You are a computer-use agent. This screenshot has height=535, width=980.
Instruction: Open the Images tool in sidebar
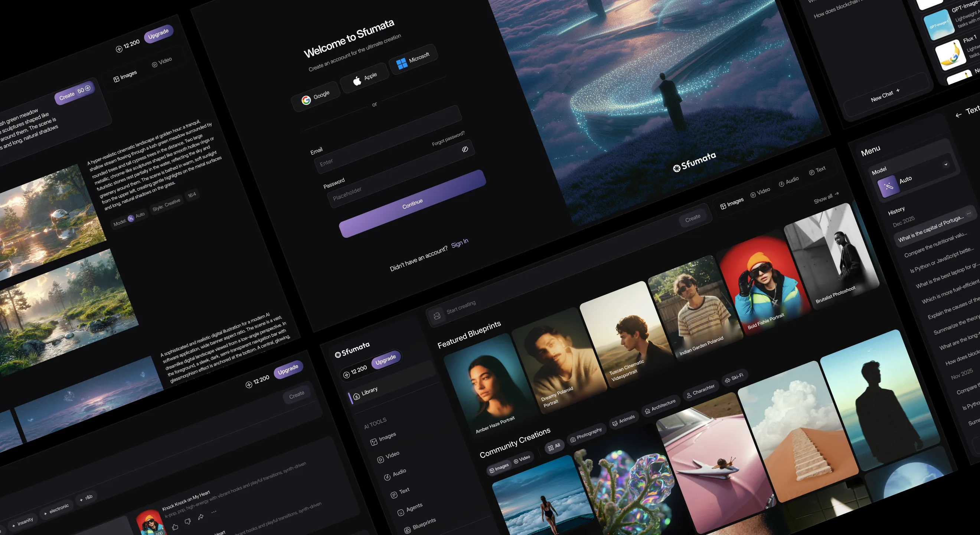[x=383, y=439]
